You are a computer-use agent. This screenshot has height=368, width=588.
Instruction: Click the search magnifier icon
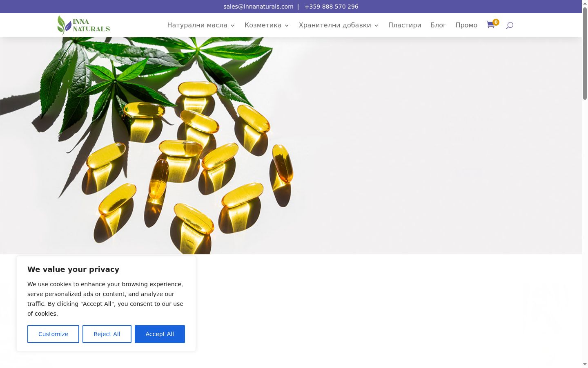coord(510,25)
